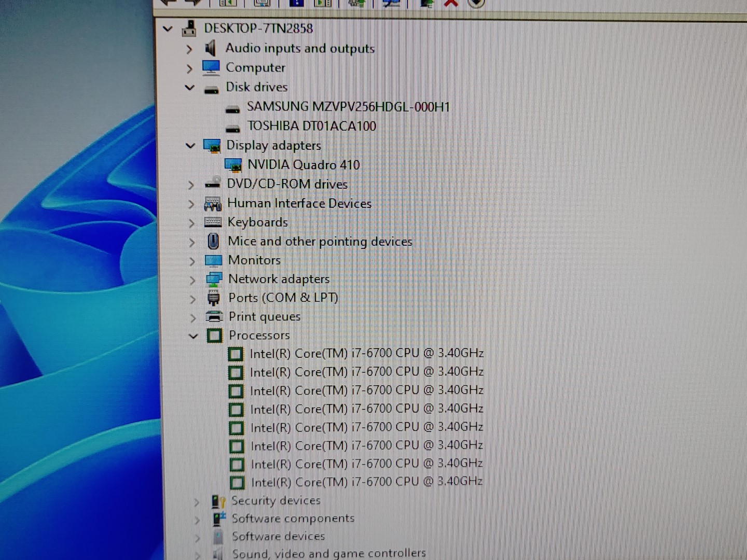Select the TOSHIBA DT01ACA100 disk drive

tap(311, 126)
